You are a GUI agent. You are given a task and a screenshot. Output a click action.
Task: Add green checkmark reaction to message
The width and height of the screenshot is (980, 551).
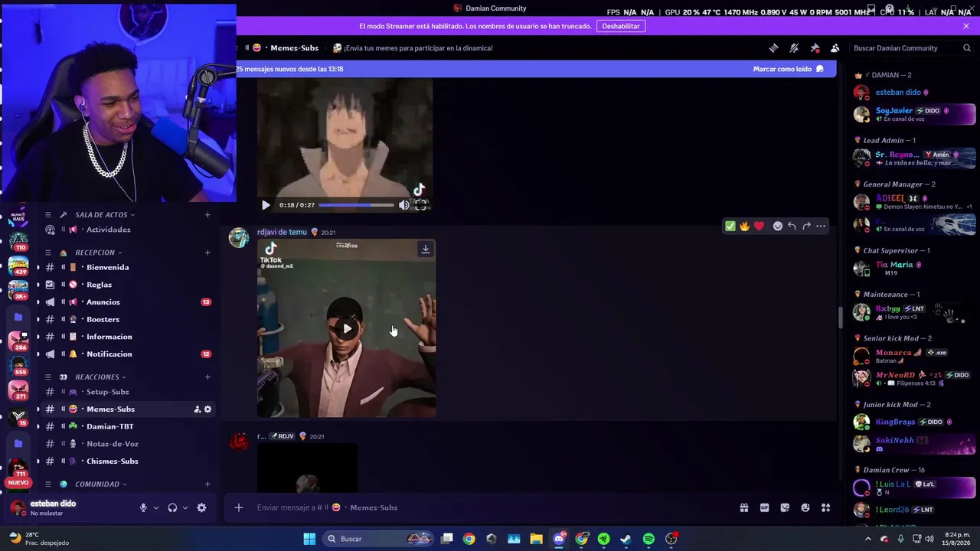click(730, 226)
